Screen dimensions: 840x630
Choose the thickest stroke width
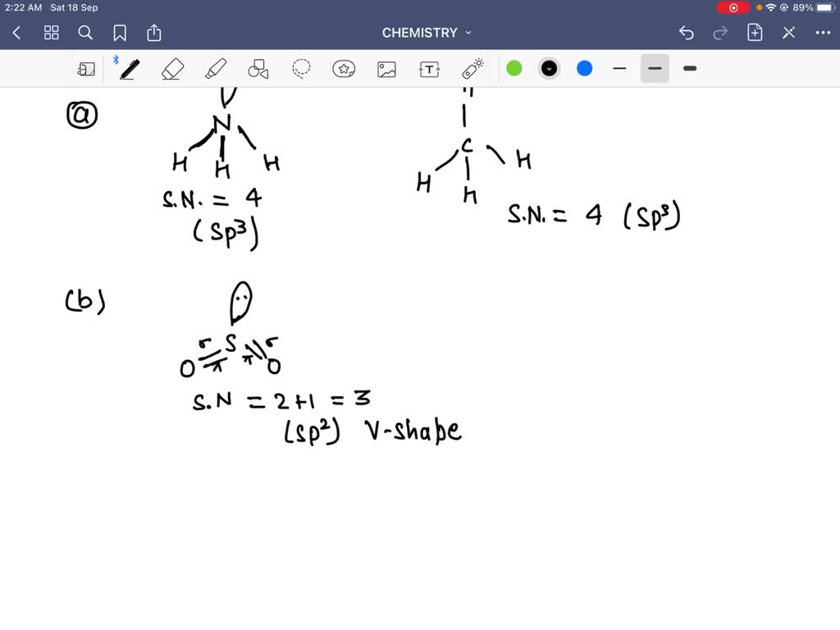pyautogui.click(x=689, y=69)
